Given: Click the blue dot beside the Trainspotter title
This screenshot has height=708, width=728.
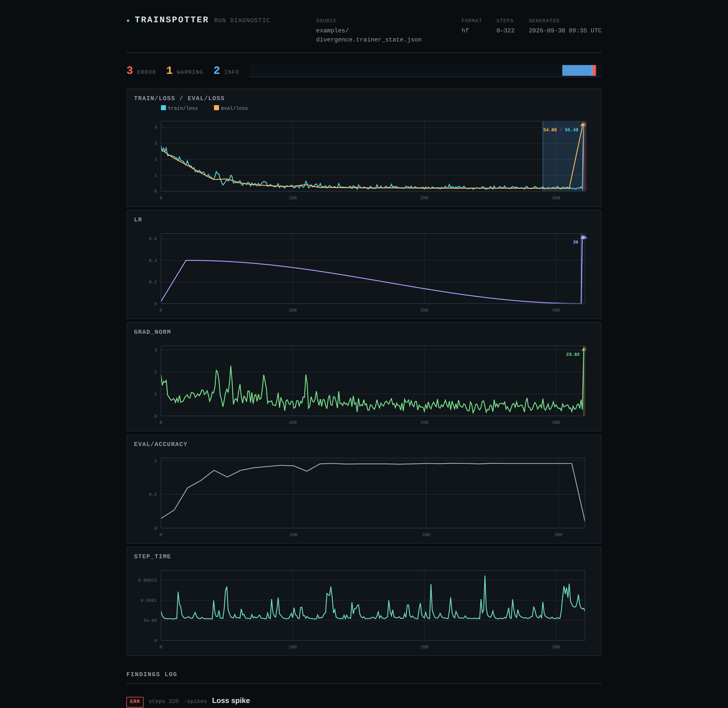Looking at the screenshot, I should (x=128, y=21).
